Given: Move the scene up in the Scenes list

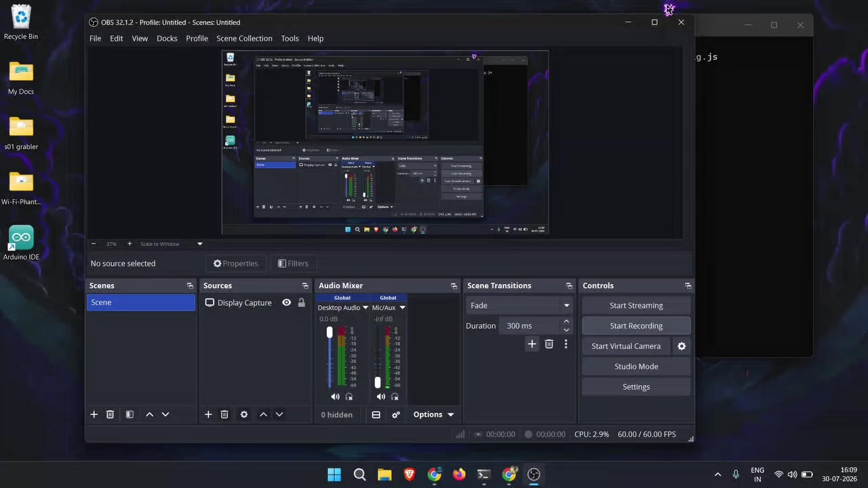Looking at the screenshot, I should coord(150,415).
